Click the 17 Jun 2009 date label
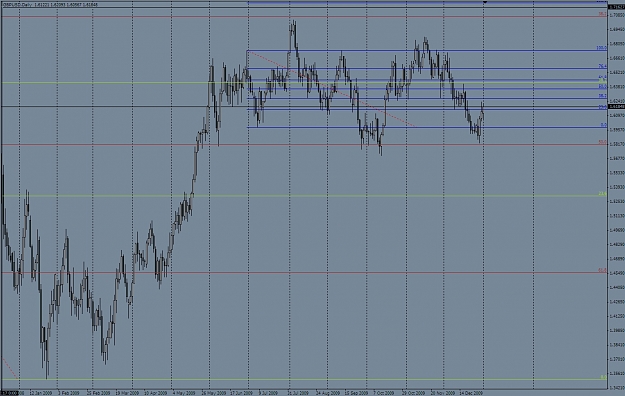 (x=242, y=393)
